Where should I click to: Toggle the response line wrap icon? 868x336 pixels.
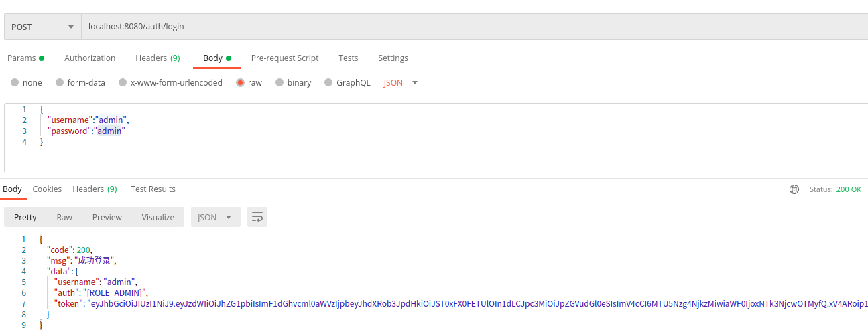(257, 217)
